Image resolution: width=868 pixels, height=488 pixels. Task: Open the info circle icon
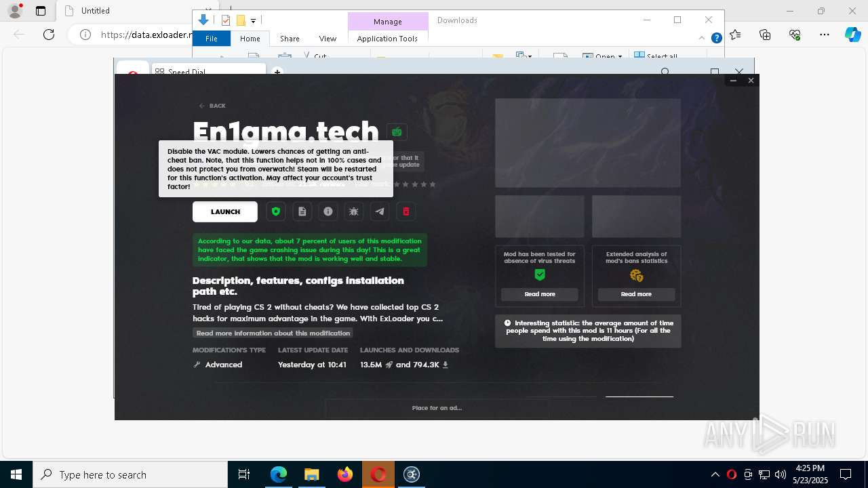pos(328,211)
